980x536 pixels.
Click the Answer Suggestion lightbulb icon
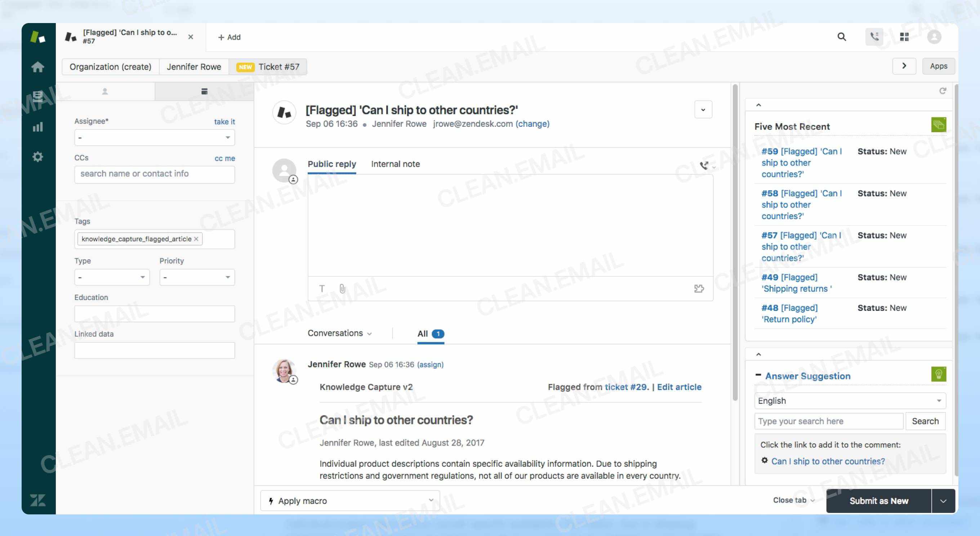939,374
